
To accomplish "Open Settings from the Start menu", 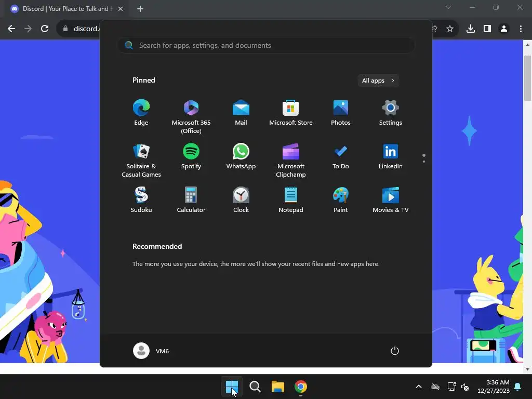I will [391, 113].
